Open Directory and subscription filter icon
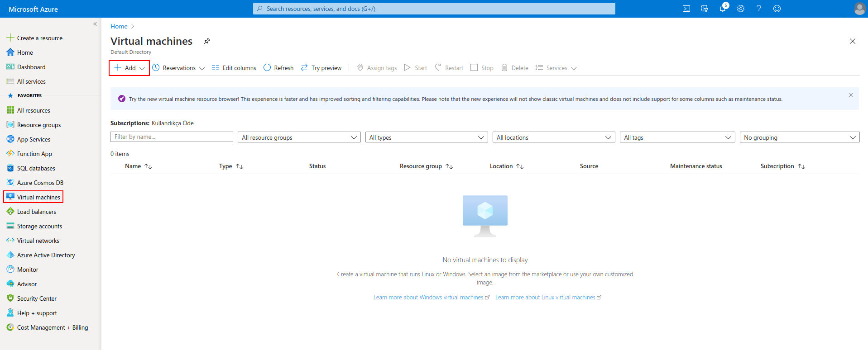 pos(705,9)
